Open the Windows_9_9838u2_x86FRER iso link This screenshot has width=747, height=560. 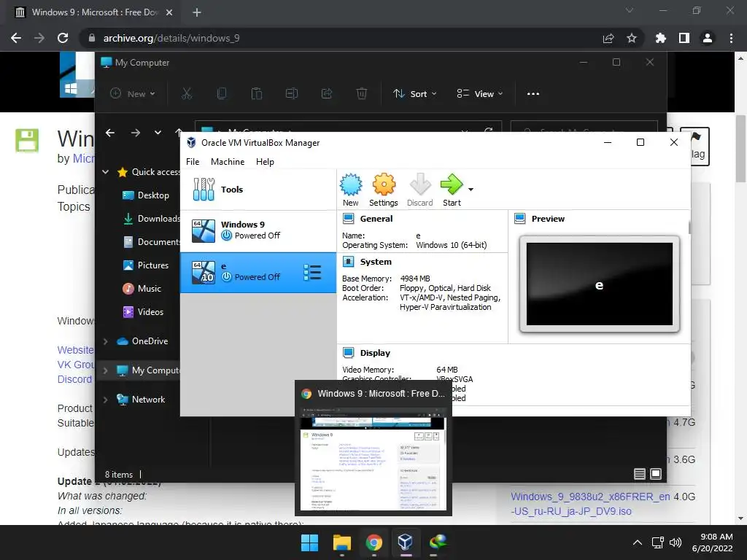[591, 504]
